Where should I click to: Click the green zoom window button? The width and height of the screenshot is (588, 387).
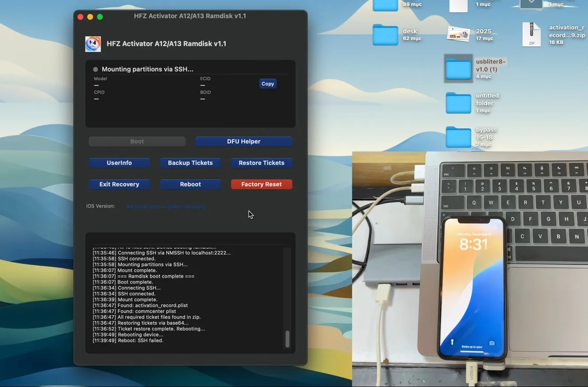(100, 17)
